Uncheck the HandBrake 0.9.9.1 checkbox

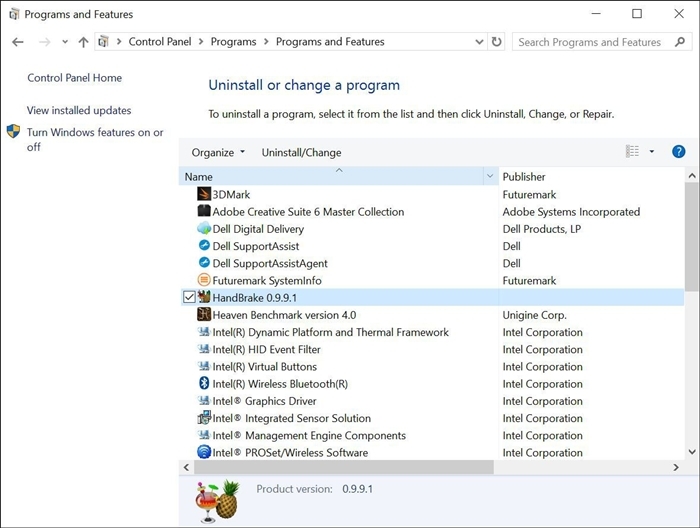coord(190,298)
